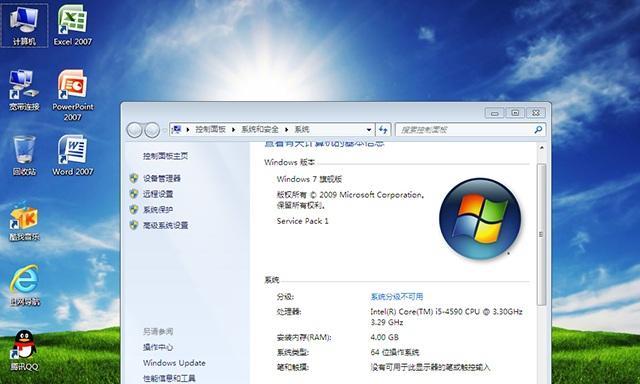Open the 酷我音乐 desktop shortcut
Image resolution: width=640 pixels, height=384 pixels.
pos(24,221)
